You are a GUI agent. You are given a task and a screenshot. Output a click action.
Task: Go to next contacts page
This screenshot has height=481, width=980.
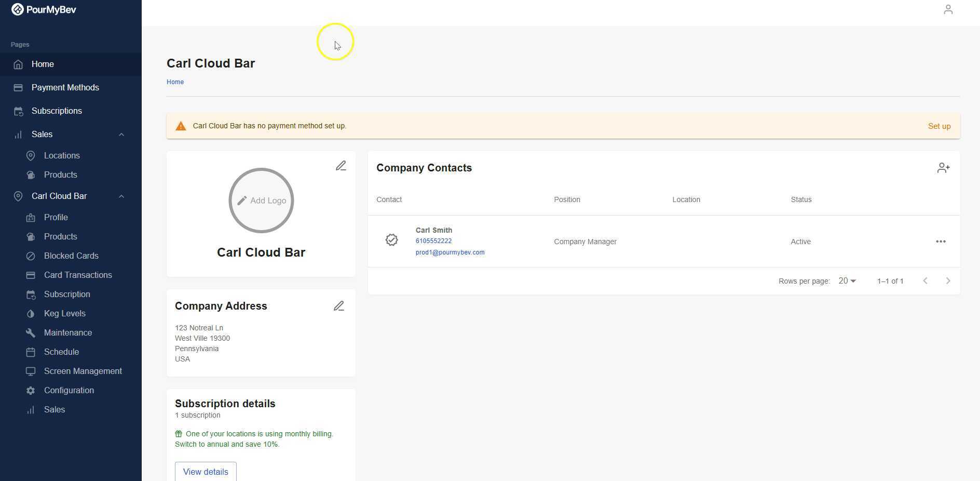point(948,281)
